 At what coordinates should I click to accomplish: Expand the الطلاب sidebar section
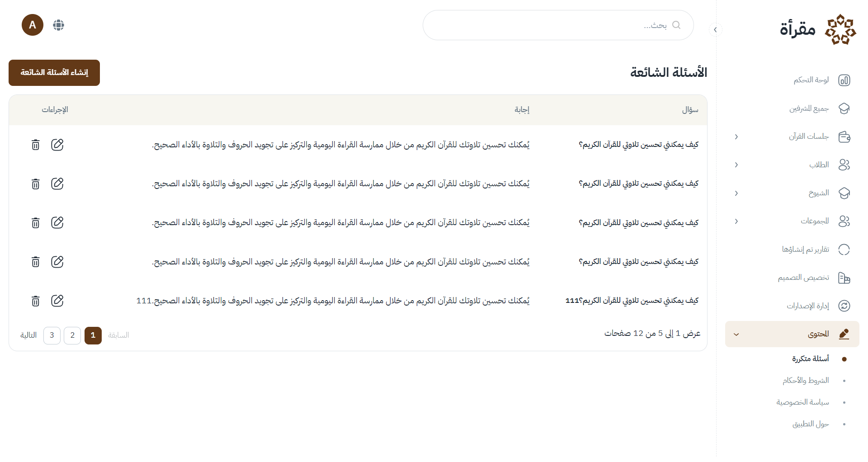(736, 165)
